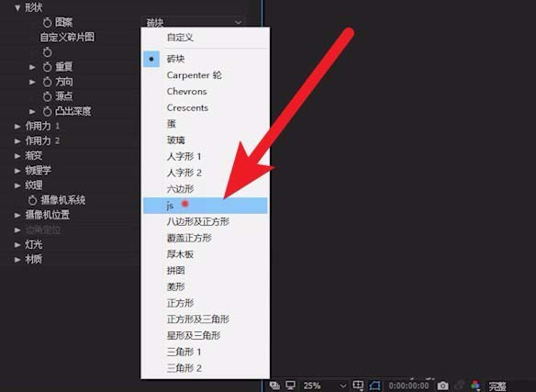Select the checked 砖块 option
536x392 pixels.
205,59
